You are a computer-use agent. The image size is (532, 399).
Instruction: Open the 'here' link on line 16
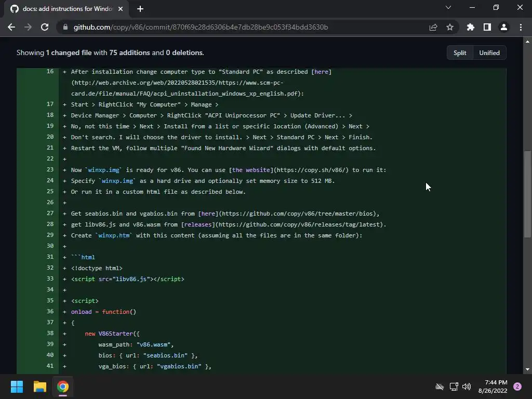point(321,72)
